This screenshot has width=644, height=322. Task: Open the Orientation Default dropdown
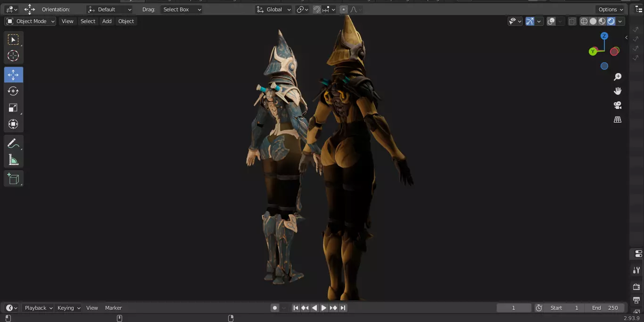pos(110,9)
